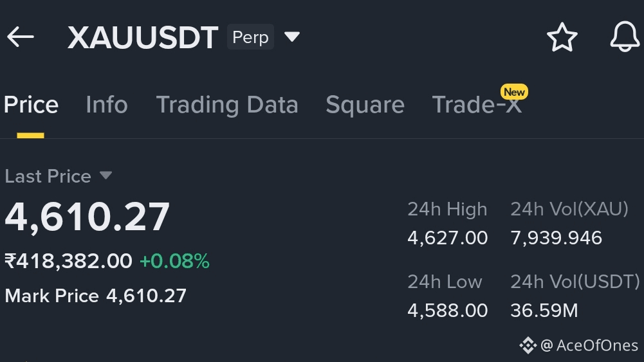The width and height of the screenshot is (644, 362).
Task: Click the 4,610.27 last price value
Action: point(87,217)
